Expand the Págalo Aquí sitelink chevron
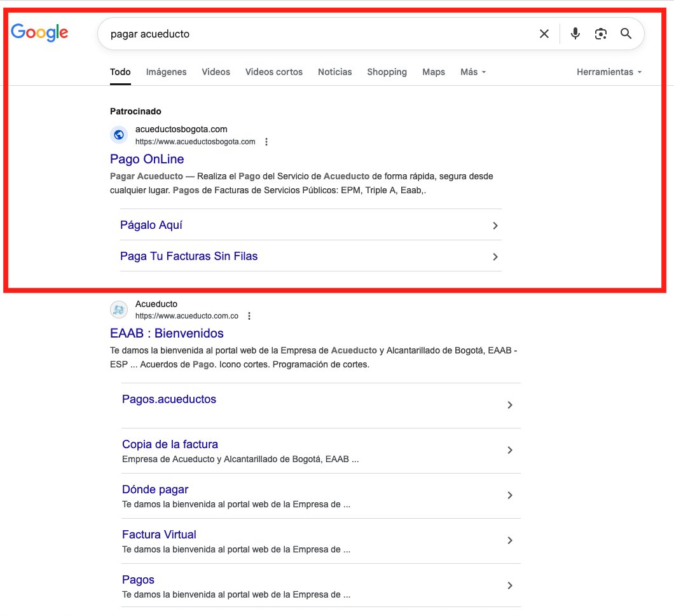This screenshot has height=616, width=674. tap(495, 224)
